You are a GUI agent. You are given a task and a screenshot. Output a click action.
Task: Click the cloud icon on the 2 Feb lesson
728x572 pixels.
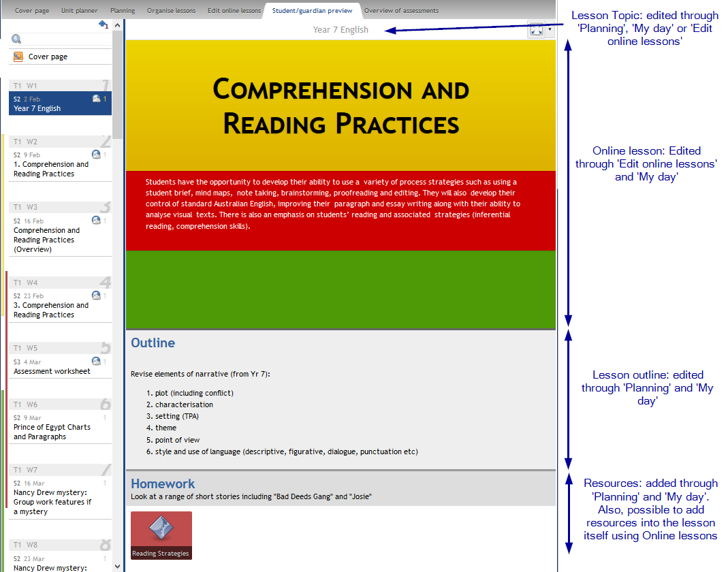coord(97,99)
